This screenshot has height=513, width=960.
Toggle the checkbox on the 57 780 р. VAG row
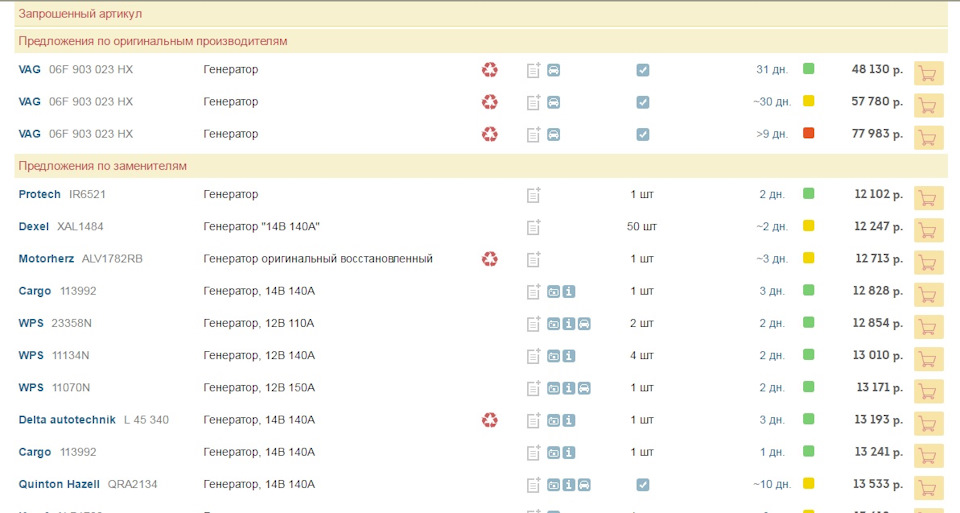point(642,102)
